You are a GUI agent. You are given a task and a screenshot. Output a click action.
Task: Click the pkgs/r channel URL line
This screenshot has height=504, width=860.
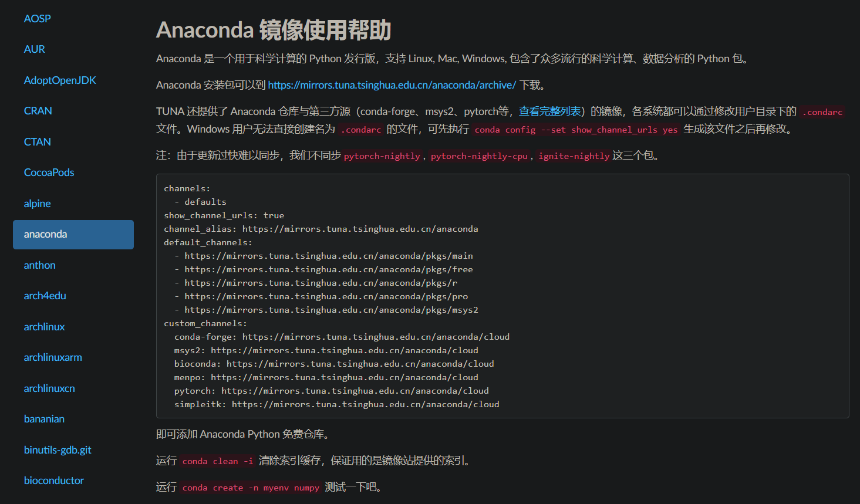pyautogui.click(x=316, y=283)
